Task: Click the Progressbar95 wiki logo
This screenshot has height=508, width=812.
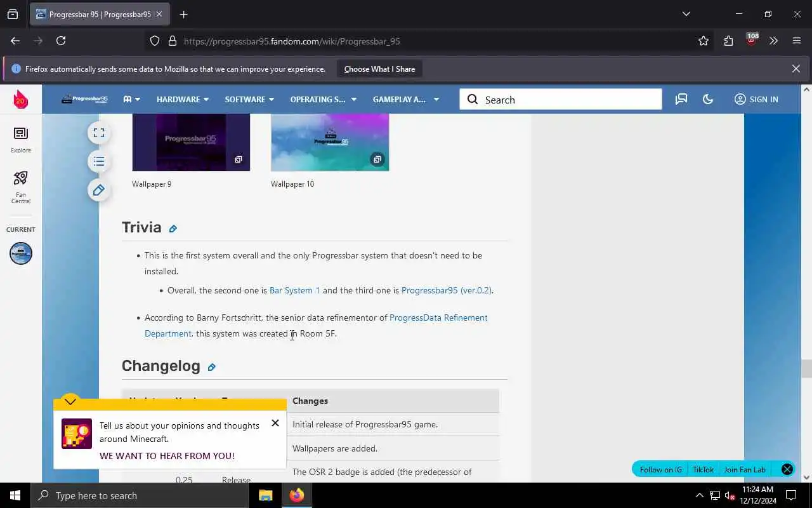Action: [x=84, y=99]
